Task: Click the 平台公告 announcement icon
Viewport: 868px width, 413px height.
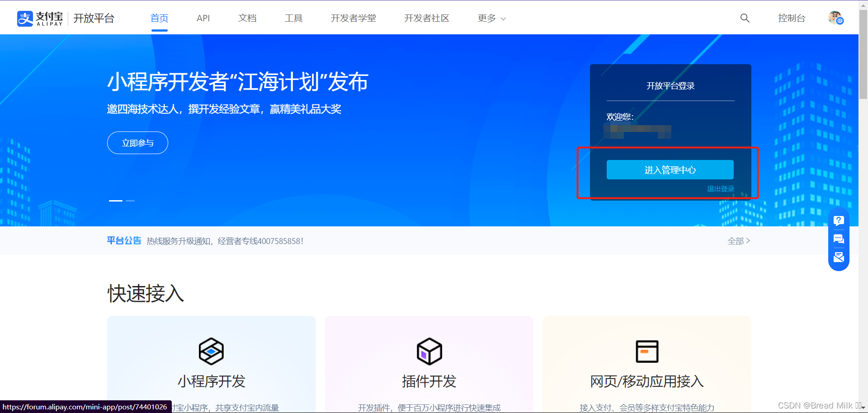Action: pyautogui.click(x=124, y=240)
